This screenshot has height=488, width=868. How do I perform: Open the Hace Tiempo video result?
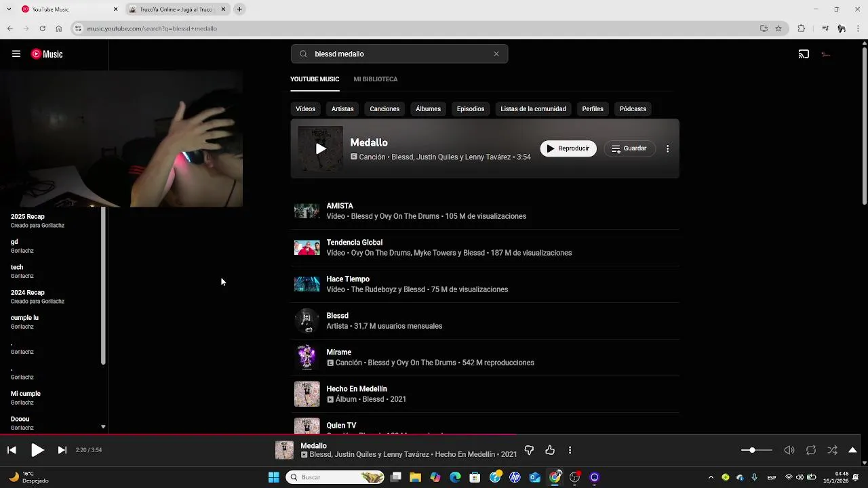click(485, 284)
